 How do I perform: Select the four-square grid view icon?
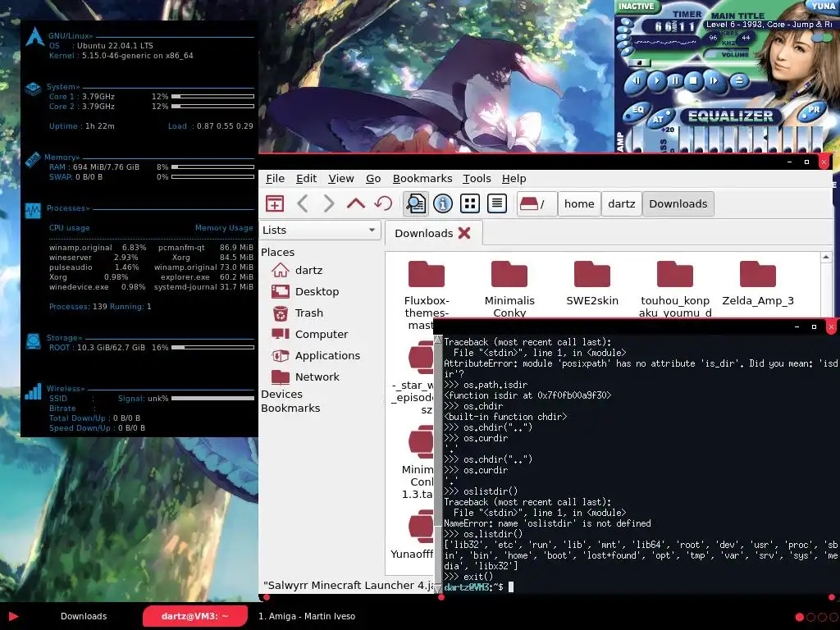pyautogui.click(x=470, y=203)
